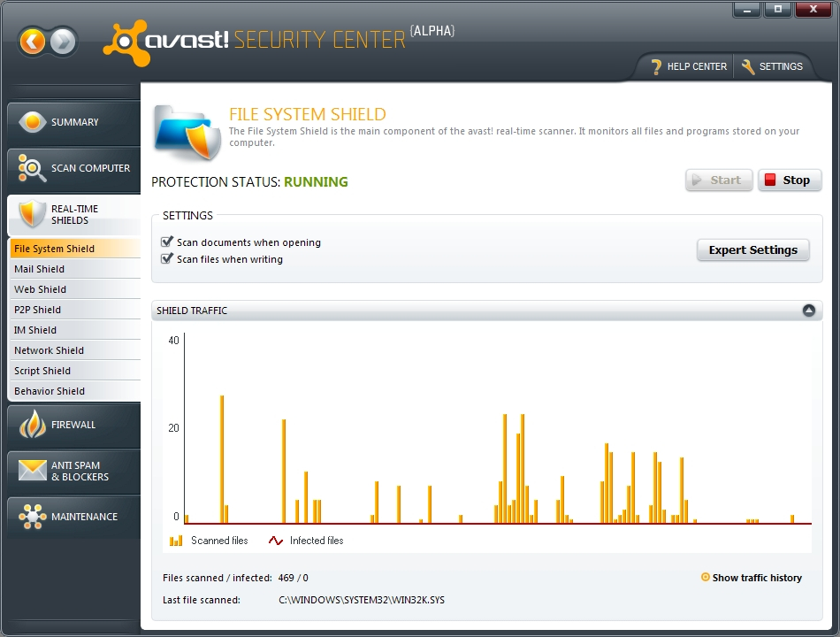Viewport: 840px width, 637px height.
Task: Switch to Behavior Shield
Action: 50,391
